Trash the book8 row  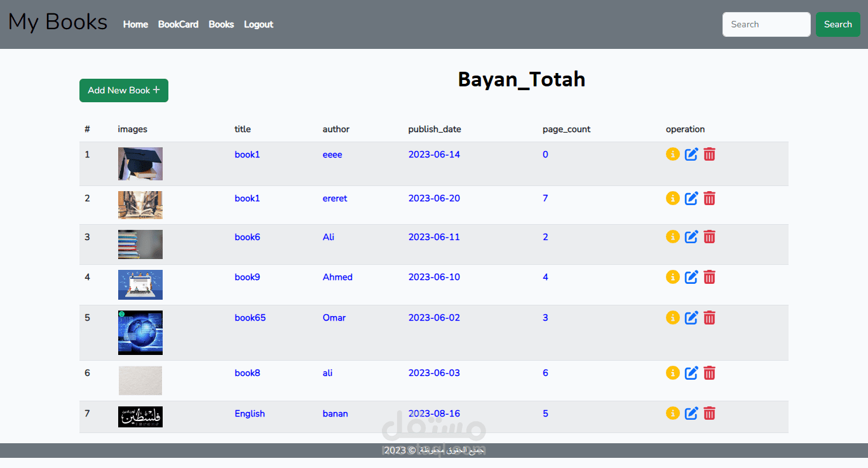[710, 373]
